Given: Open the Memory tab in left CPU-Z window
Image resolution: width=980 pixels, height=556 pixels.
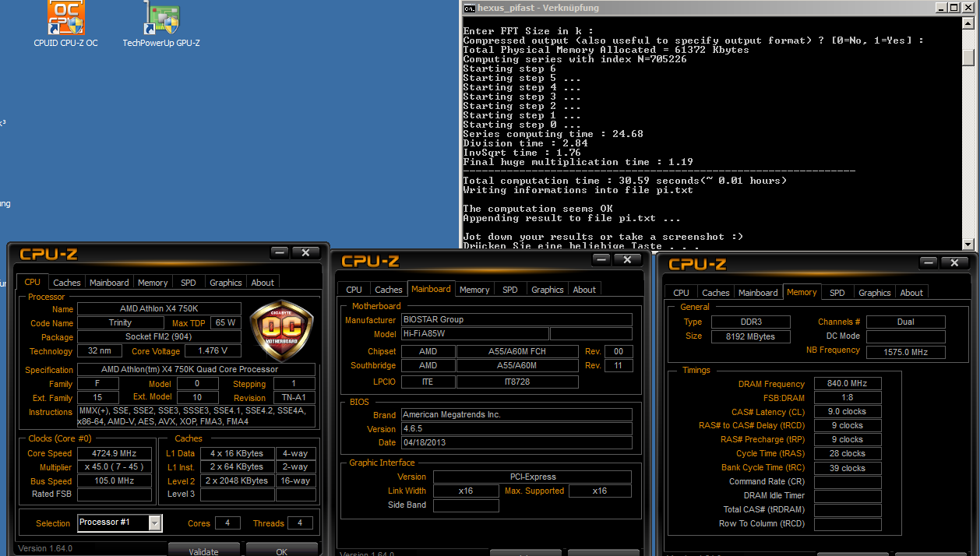Looking at the screenshot, I should click(153, 283).
